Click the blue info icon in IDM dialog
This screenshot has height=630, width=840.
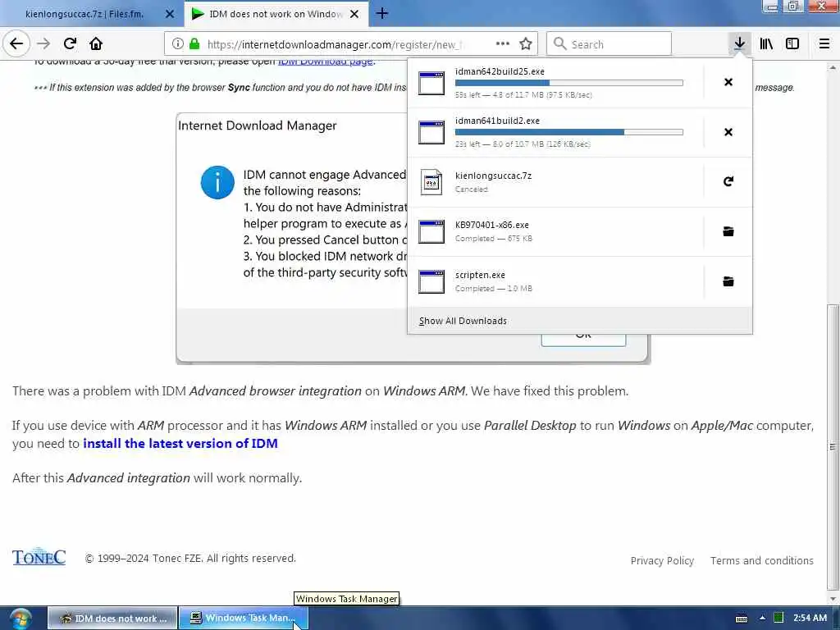click(217, 182)
